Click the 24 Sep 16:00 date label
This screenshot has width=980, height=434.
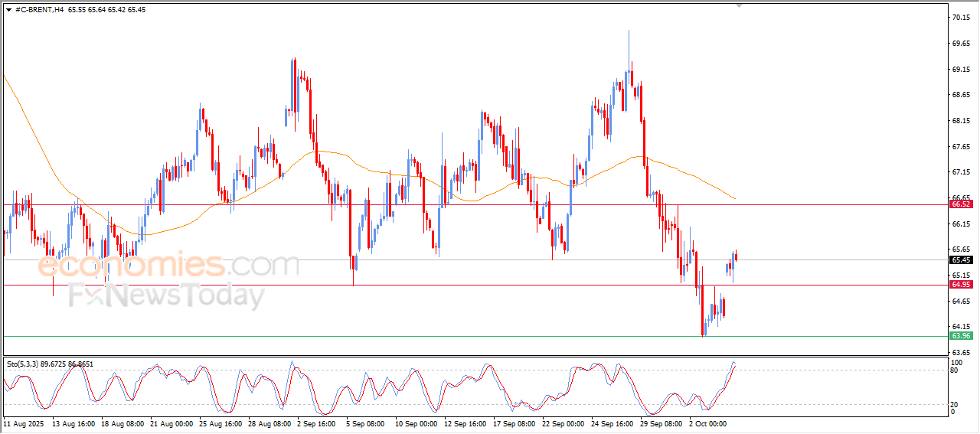[x=612, y=423]
